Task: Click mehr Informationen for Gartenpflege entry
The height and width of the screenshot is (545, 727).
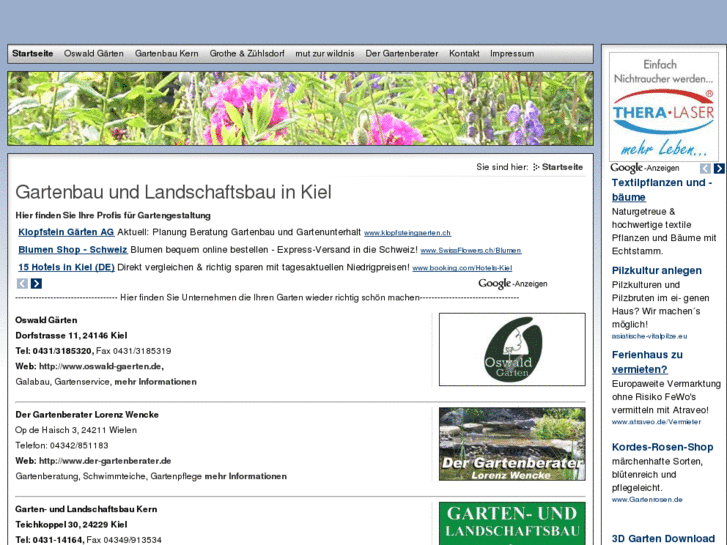Action: [x=245, y=476]
